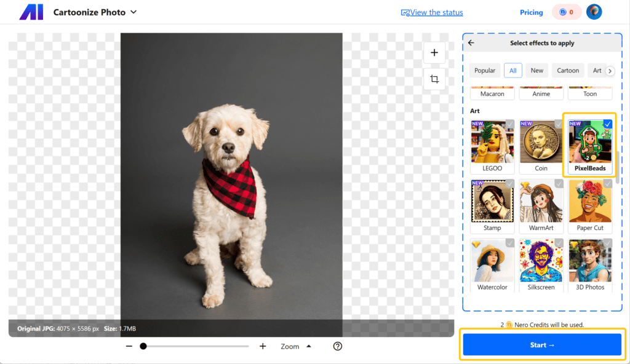Uncheck the PixelBeads effect checkbox

[608, 124]
